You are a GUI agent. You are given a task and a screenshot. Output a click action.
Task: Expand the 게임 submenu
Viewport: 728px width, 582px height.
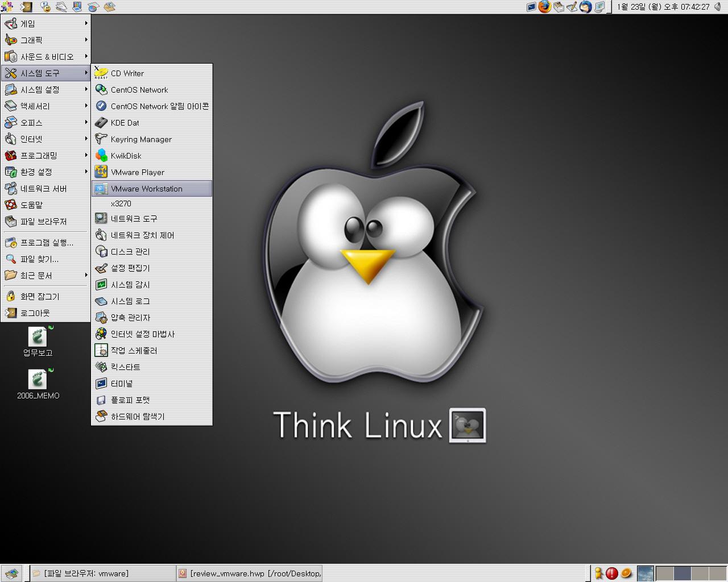click(45, 23)
